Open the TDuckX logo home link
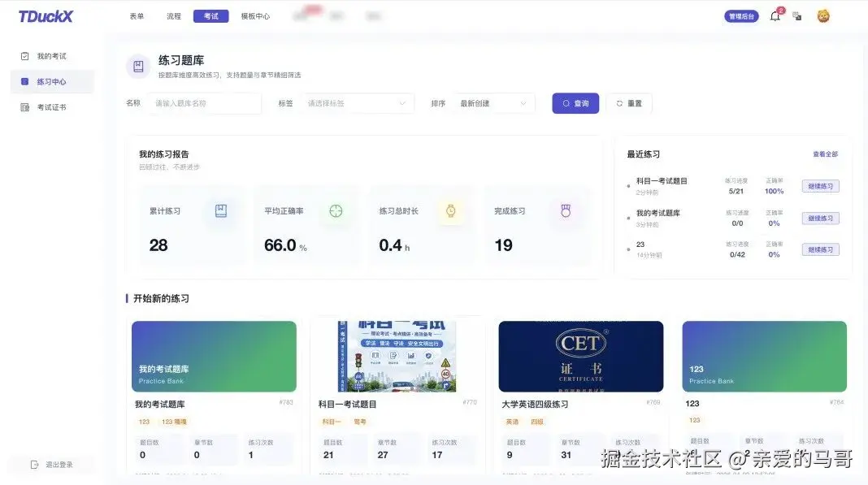This screenshot has height=485, width=868. [46, 16]
